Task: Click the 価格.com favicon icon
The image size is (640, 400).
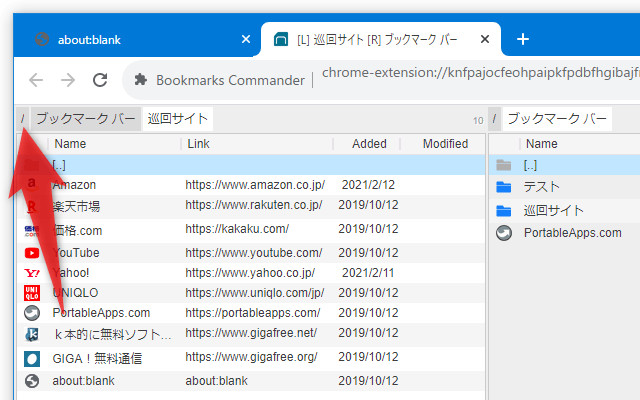Action: tap(32, 231)
